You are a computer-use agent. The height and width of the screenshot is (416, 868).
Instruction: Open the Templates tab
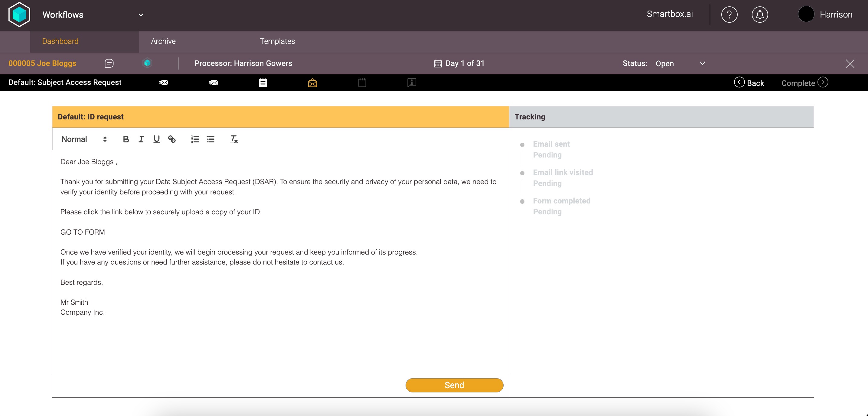(x=277, y=41)
